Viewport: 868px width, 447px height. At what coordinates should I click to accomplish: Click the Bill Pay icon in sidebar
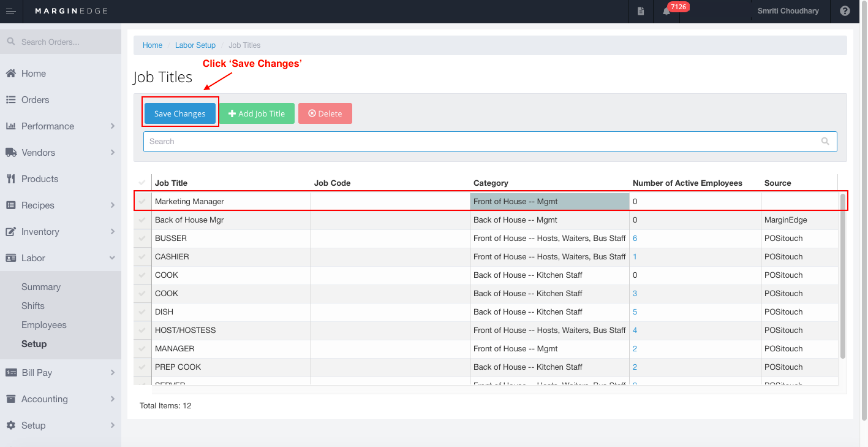10,373
